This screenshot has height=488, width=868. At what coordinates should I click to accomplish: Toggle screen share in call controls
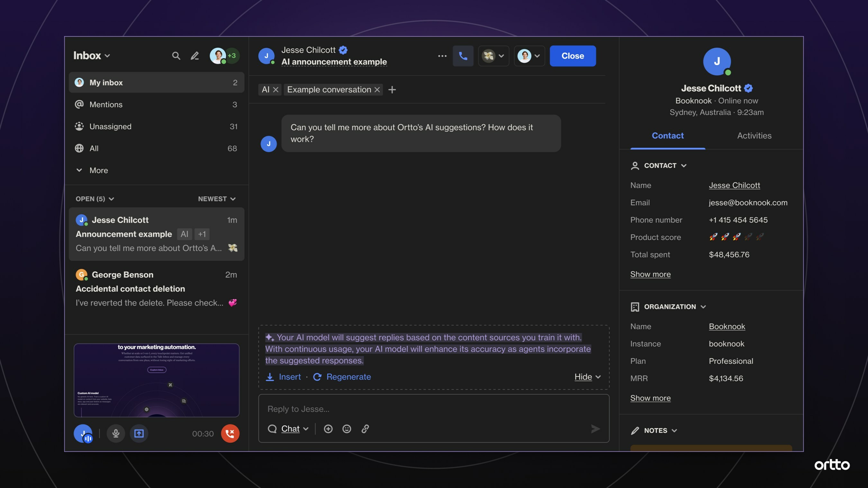point(139,433)
